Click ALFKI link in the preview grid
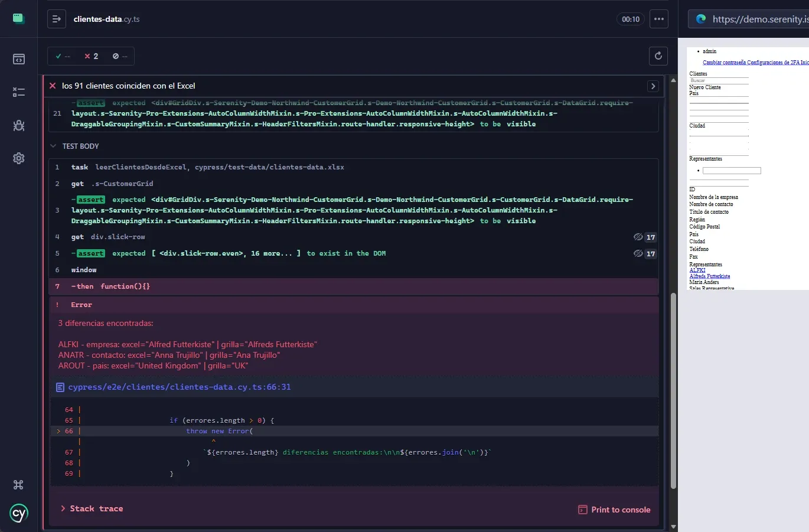Image resolution: width=809 pixels, height=532 pixels. (x=697, y=270)
